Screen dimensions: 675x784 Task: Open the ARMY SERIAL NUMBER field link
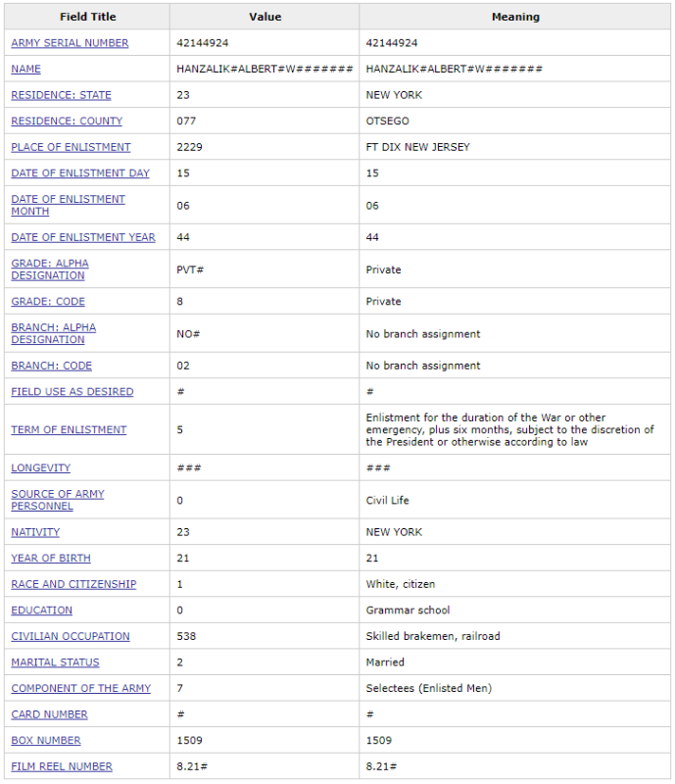[70, 43]
